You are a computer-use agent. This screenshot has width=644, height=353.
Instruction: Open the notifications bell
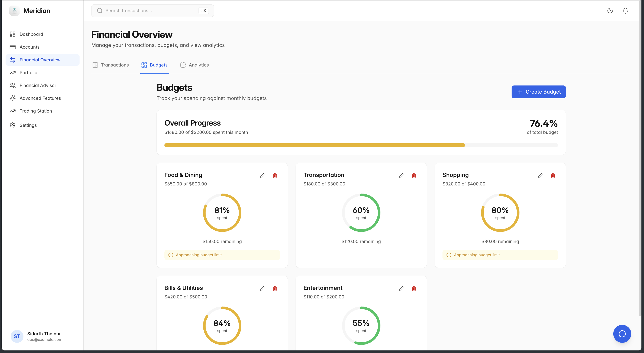pos(625,10)
